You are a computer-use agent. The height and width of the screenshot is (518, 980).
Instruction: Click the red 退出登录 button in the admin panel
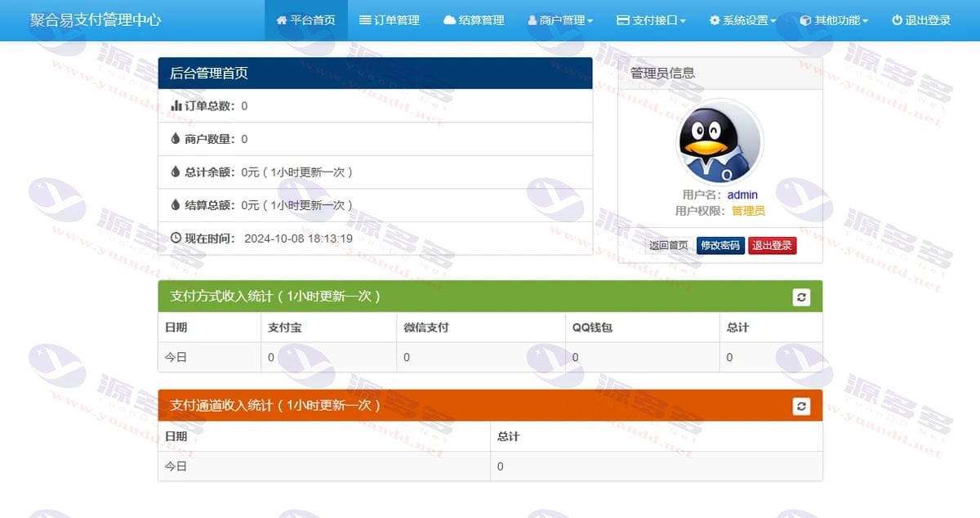tap(772, 245)
